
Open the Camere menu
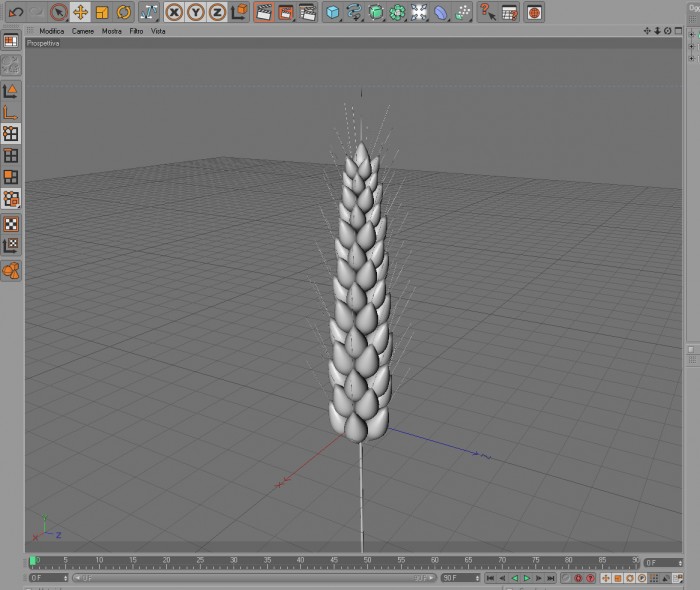[x=83, y=31]
